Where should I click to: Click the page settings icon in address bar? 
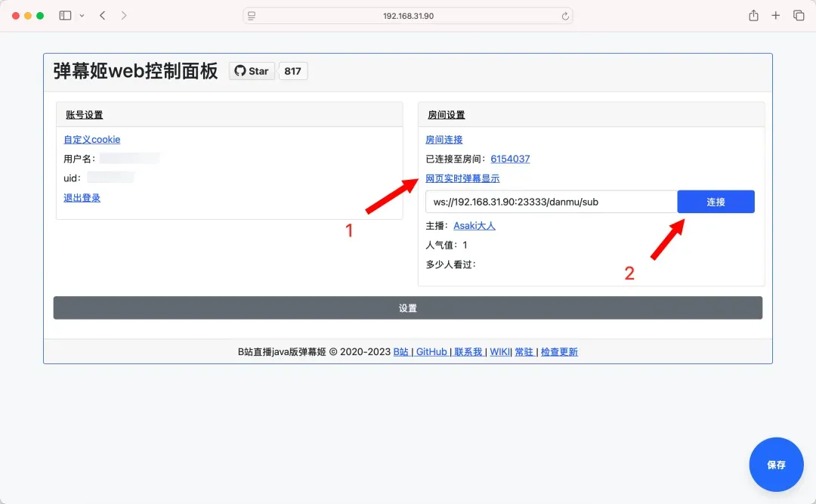coord(252,16)
